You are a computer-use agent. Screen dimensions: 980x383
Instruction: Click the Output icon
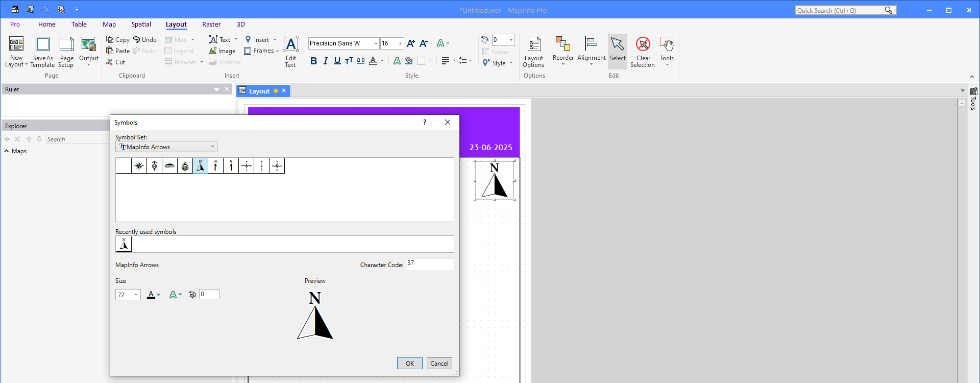point(89,44)
